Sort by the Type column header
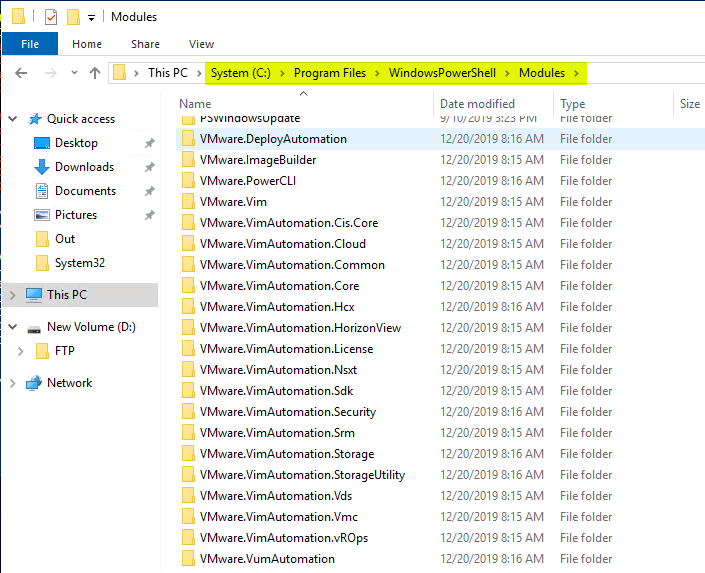 coord(572,104)
